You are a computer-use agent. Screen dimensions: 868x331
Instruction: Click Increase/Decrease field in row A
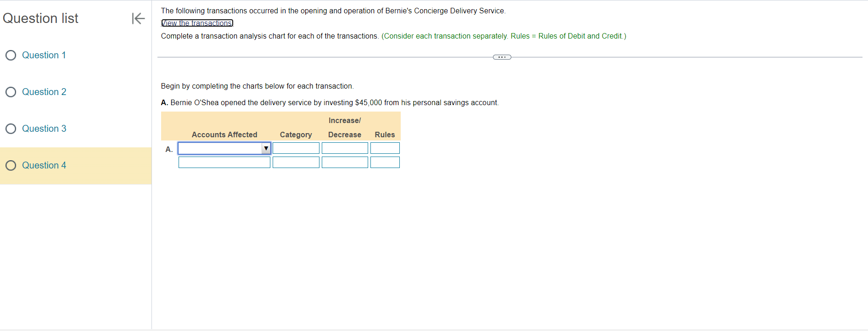click(345, 148)
